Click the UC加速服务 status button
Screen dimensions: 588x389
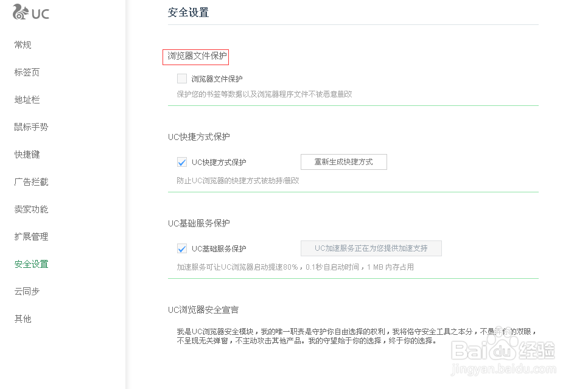[371, 248]
